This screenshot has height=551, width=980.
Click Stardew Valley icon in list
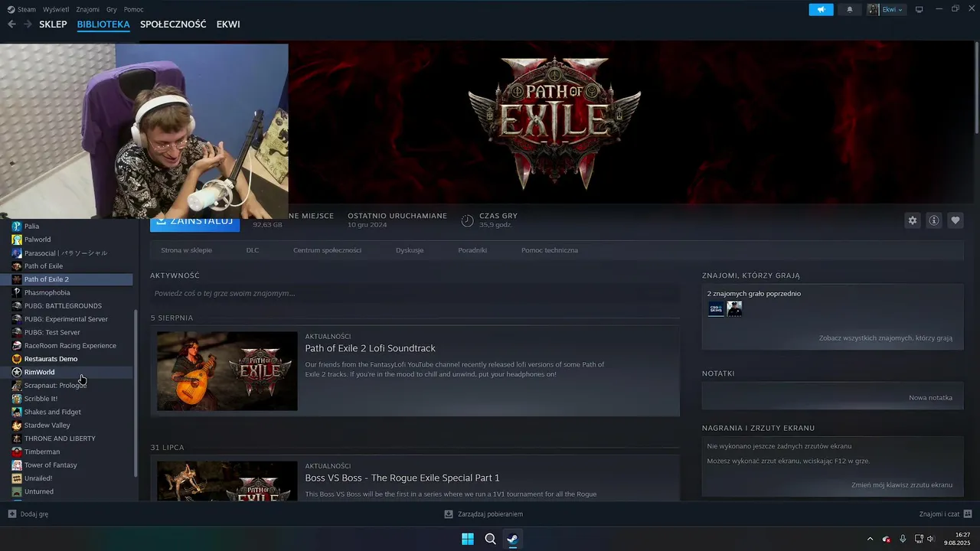click(17, 425)
